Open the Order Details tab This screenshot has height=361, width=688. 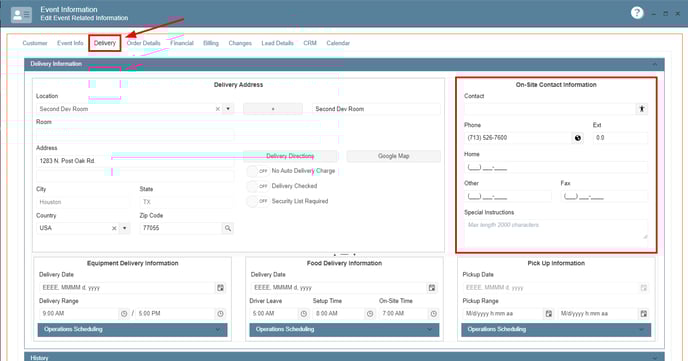pyautogui.click(x=143, y=43)
